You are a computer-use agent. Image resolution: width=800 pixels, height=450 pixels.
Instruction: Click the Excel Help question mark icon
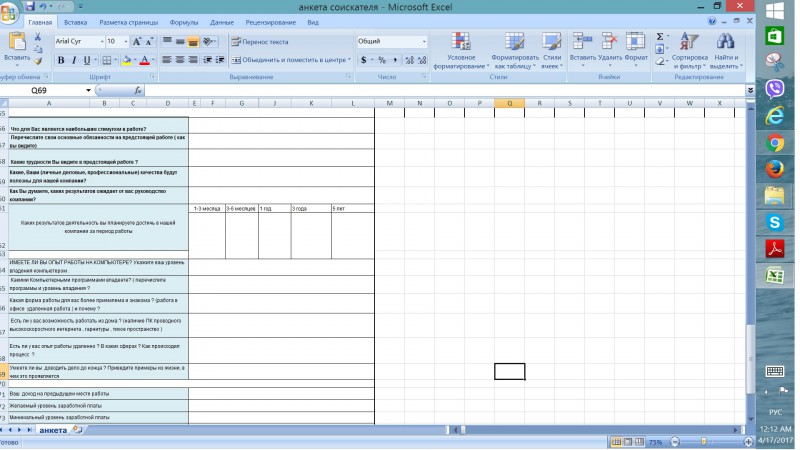pos(712,21)
